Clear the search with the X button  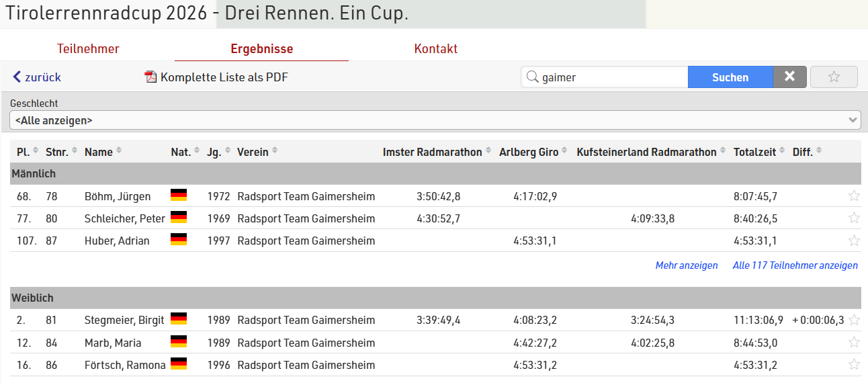coord(790,77)
